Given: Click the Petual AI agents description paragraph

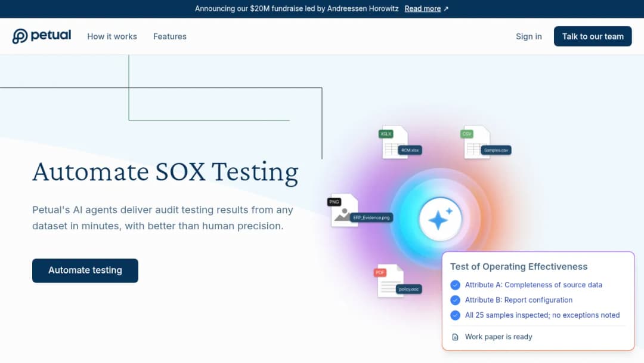Looking at the screenshot, I should pos(163,218).
